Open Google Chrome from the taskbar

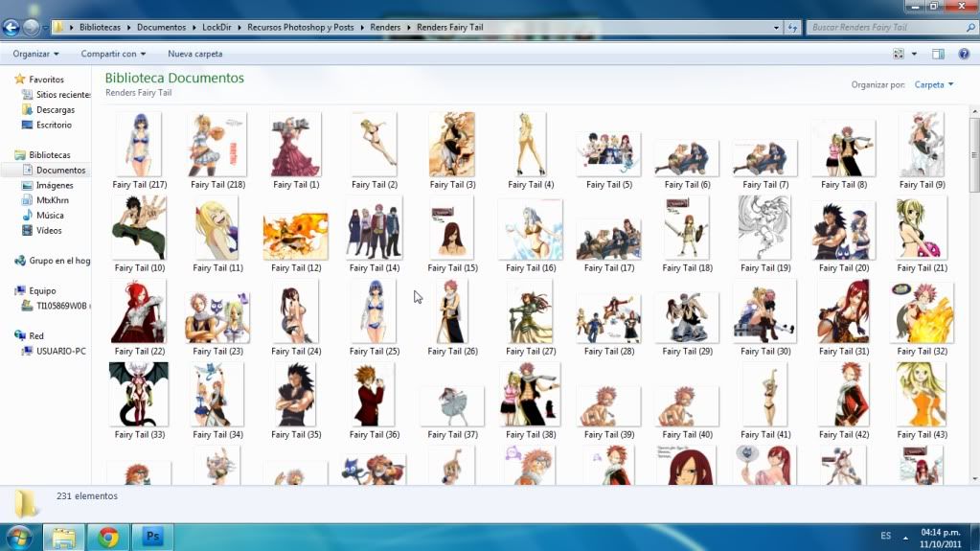click(107, 537)
